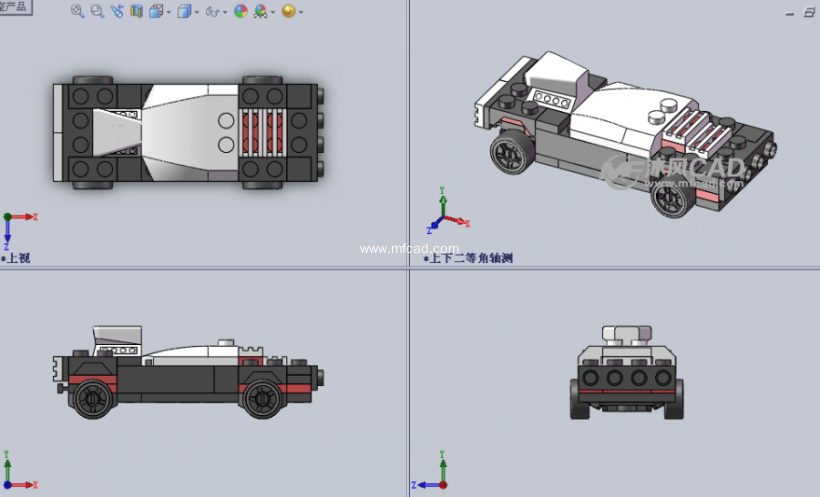Expand the View Orientation dropdown arrow
820x497 pixels.
[169, 13]
